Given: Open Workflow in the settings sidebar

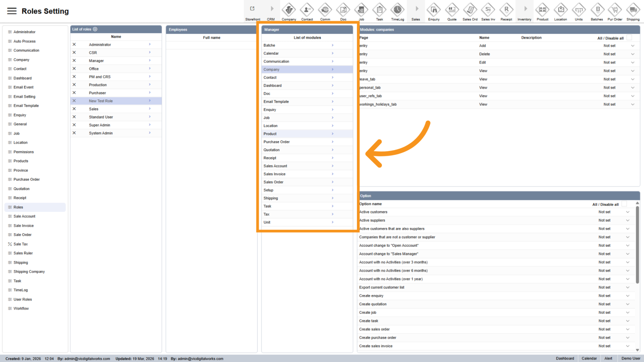Looking at the screenshot, I should [21, 308].
